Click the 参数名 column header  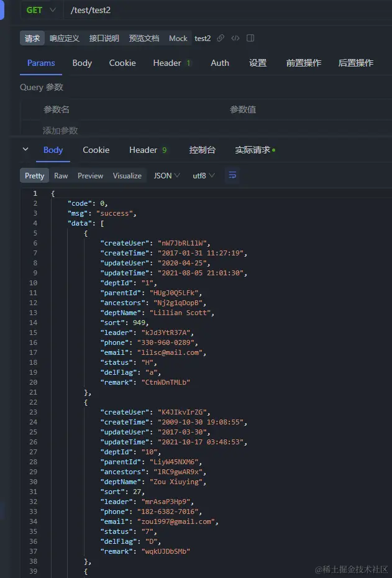tap(57, 109)
